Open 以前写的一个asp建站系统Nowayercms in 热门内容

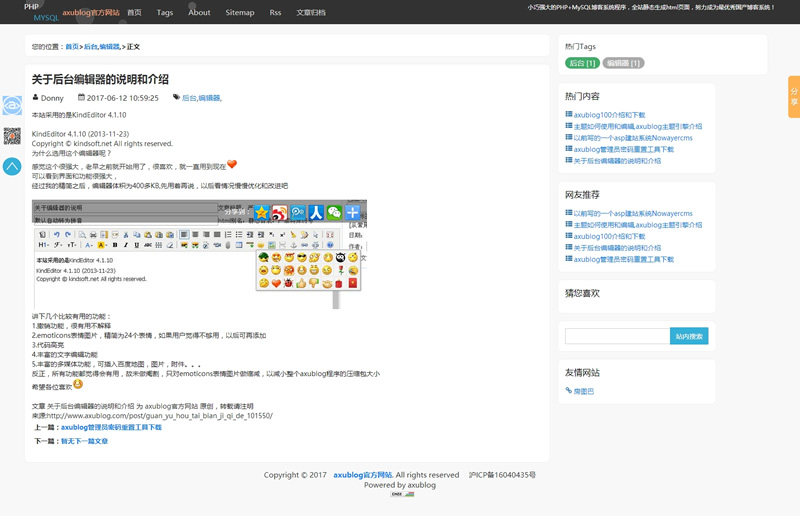click(633, 138)
